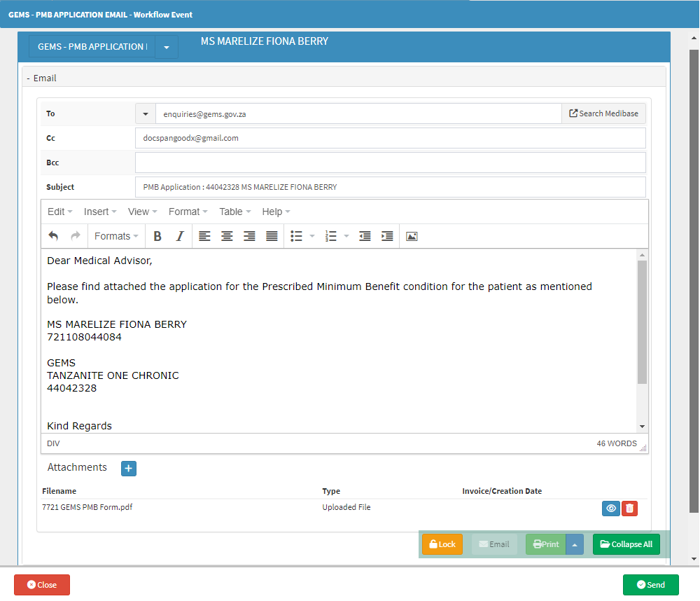Click the GEMS - PMB APPLICATION button

92,47
